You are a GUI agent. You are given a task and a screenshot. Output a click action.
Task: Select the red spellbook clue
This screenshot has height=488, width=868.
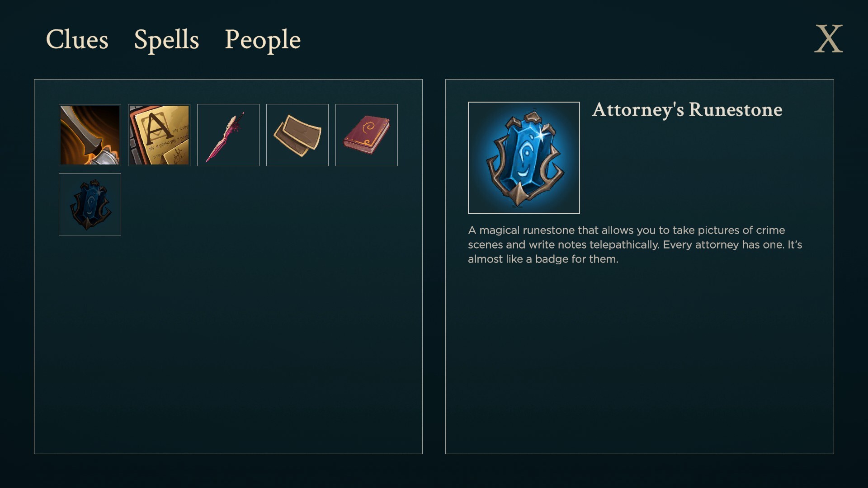click(367, 135)
